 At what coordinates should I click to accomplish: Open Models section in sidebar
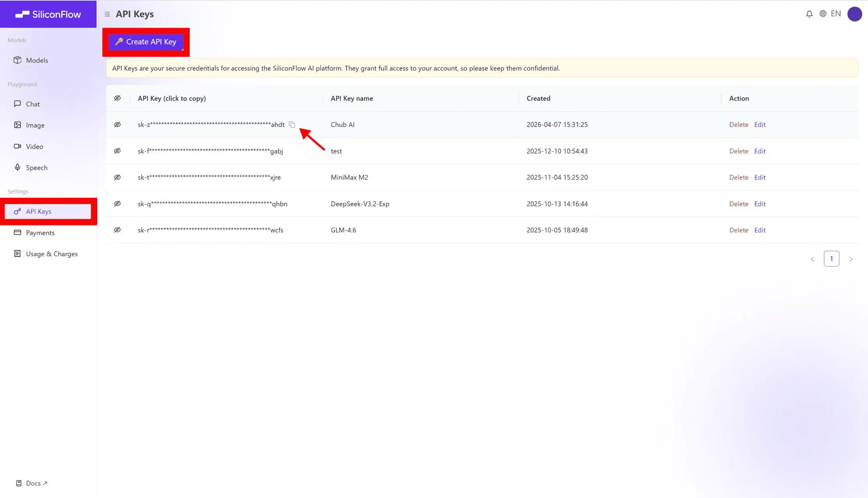37,60
